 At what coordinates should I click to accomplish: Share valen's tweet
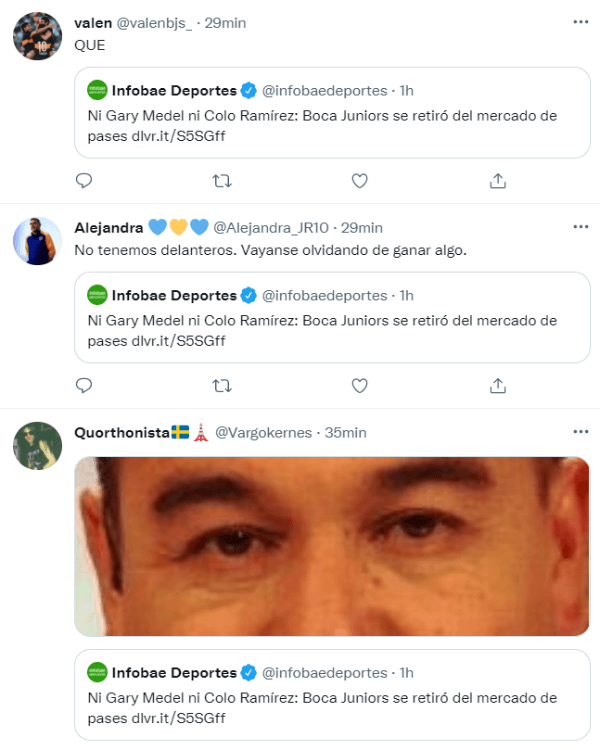click(497, 181)
